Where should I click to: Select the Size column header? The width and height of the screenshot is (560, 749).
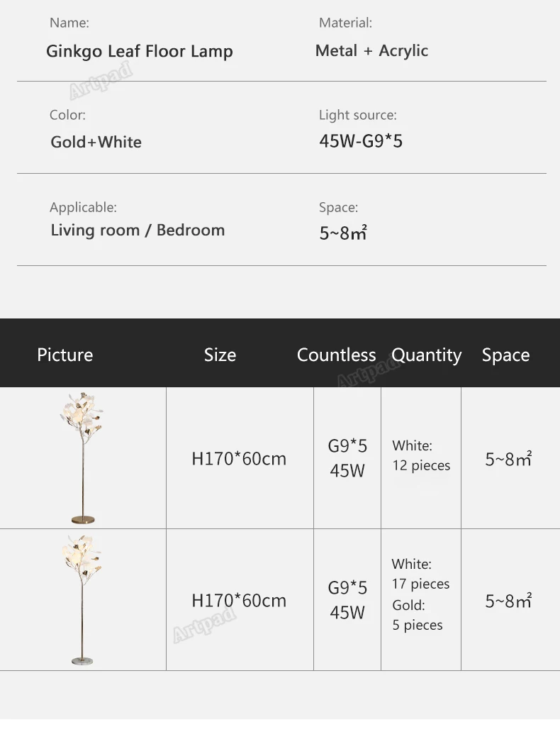(220, 355)
